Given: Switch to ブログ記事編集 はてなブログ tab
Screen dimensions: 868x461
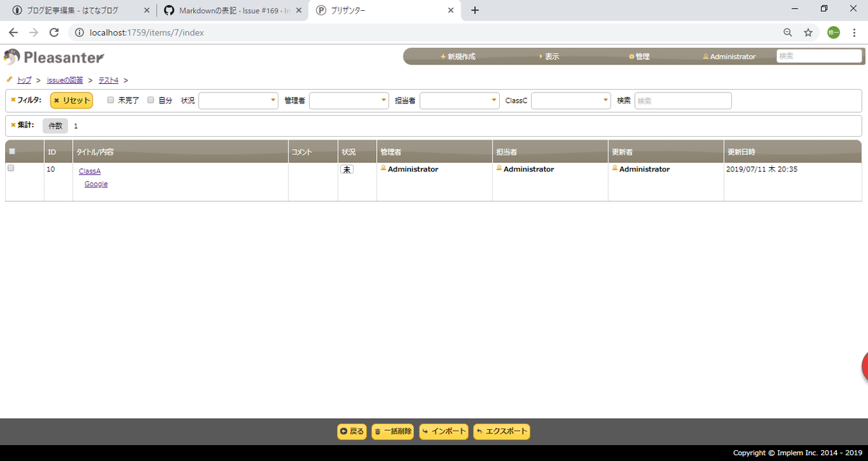Looking at the screenshot, I should coord(80,10).
